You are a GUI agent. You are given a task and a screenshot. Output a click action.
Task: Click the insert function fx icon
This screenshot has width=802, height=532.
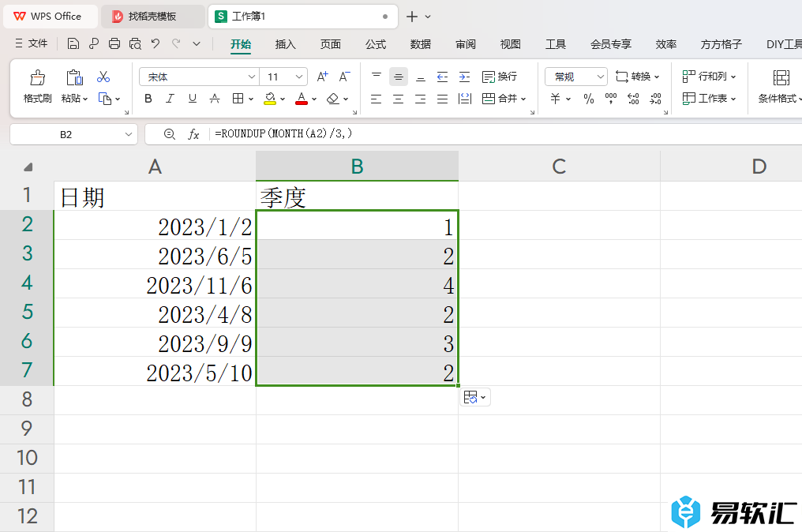[x=193, y=135]
